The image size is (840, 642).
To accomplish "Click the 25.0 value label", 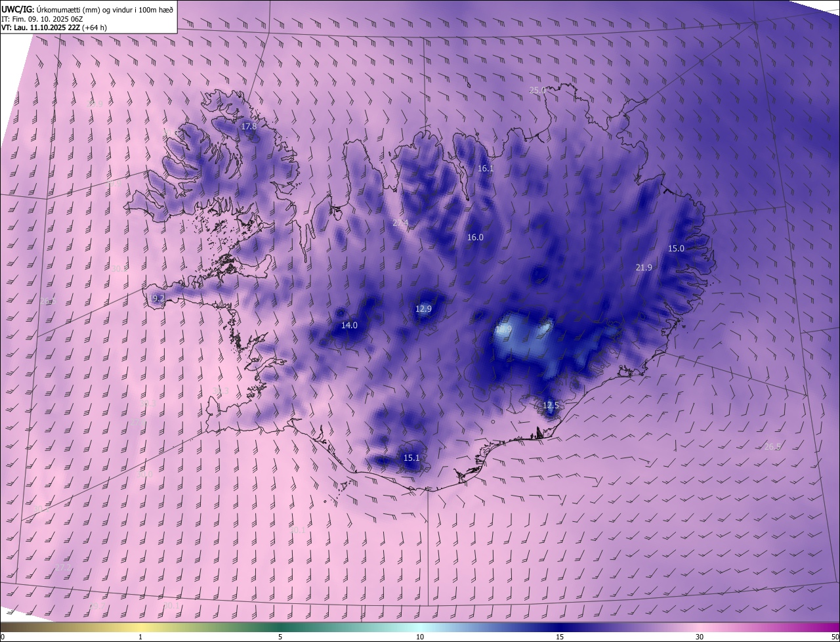I will pyautogui.click(x=537, y=90).
